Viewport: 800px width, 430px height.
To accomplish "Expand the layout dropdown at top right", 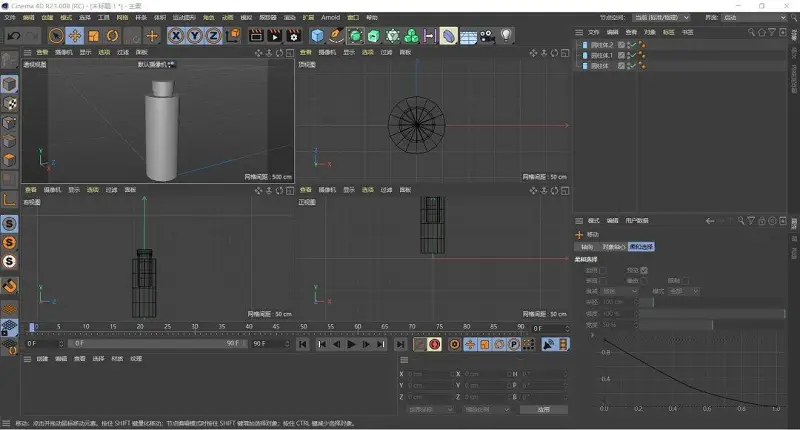I will click(x=755, y=18).
